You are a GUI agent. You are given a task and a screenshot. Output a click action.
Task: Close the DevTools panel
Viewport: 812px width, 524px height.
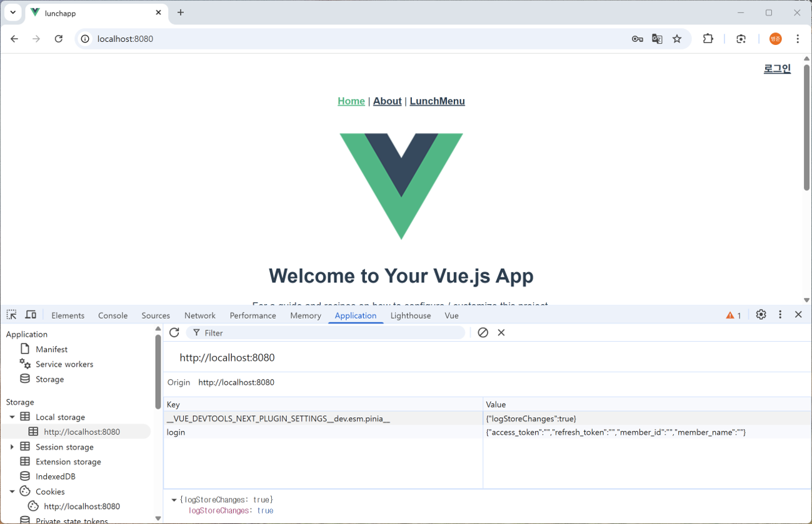798,315
